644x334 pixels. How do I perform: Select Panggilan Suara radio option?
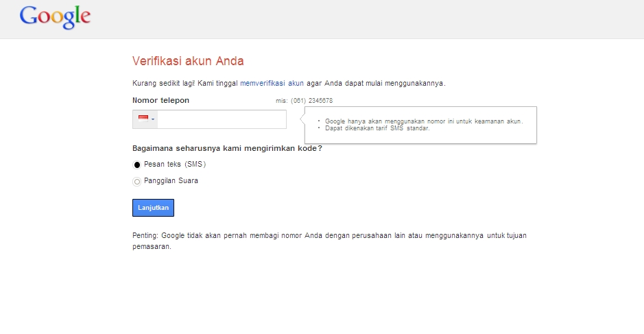click(x=137, y=182)
